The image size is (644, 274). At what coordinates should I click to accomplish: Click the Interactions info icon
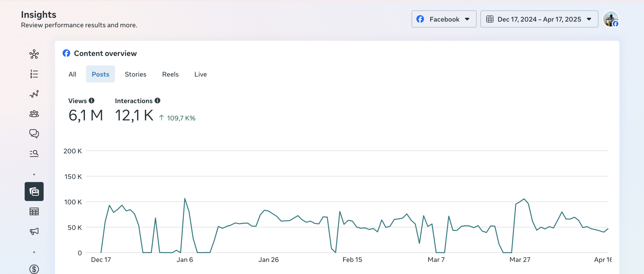[x=157, y=101]
